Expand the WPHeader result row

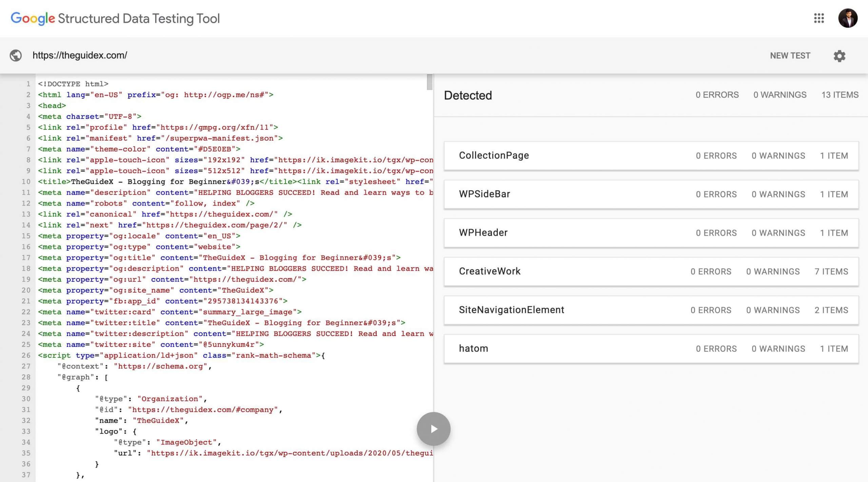[651, 233]
